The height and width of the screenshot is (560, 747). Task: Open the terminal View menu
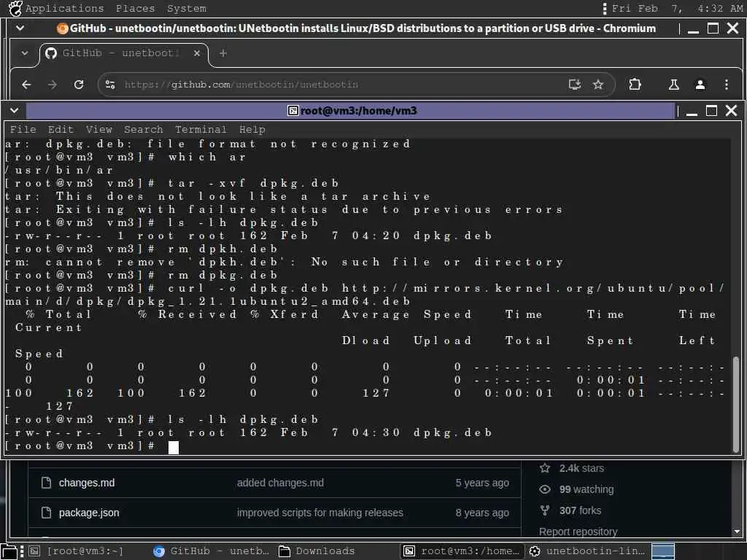[98, 129]
